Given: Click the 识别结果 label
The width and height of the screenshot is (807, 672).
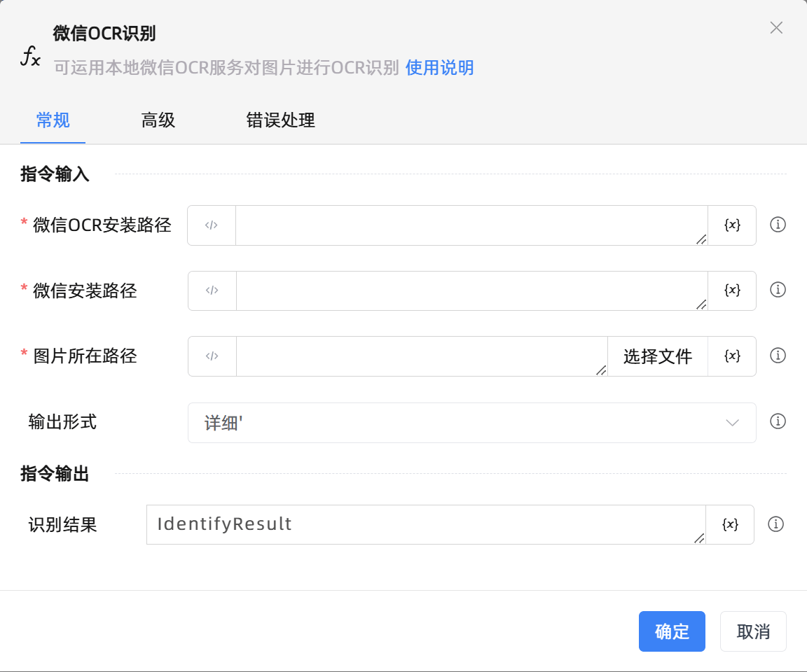Looking at the screenshot, I should (63, 525).
